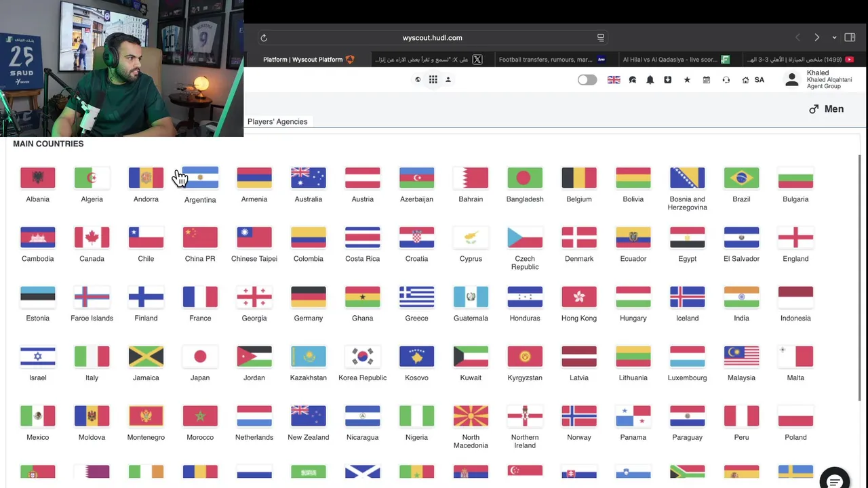Select the Italy flag
This screenshot has width=868, height=488.
coord(92,357)
